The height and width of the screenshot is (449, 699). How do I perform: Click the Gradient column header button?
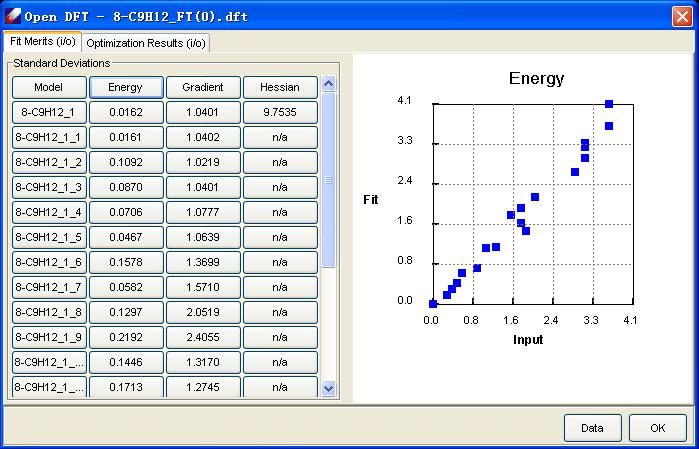pos(202,87)
